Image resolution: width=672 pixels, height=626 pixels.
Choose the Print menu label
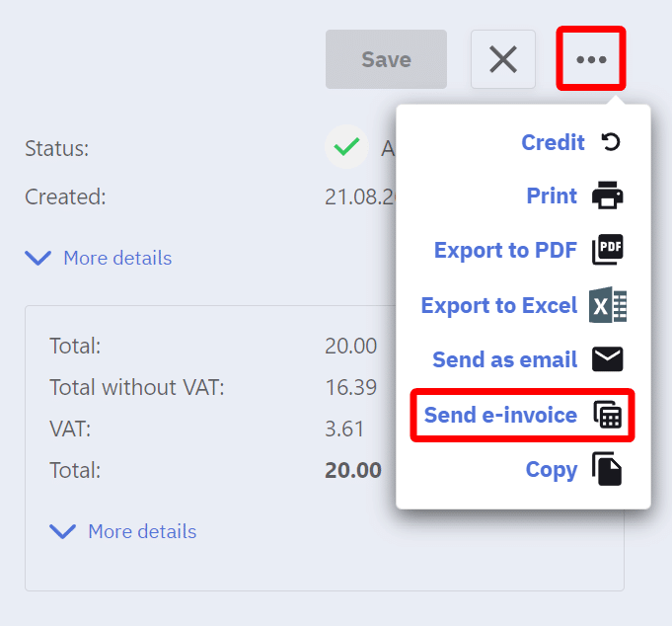click(552, 196)
